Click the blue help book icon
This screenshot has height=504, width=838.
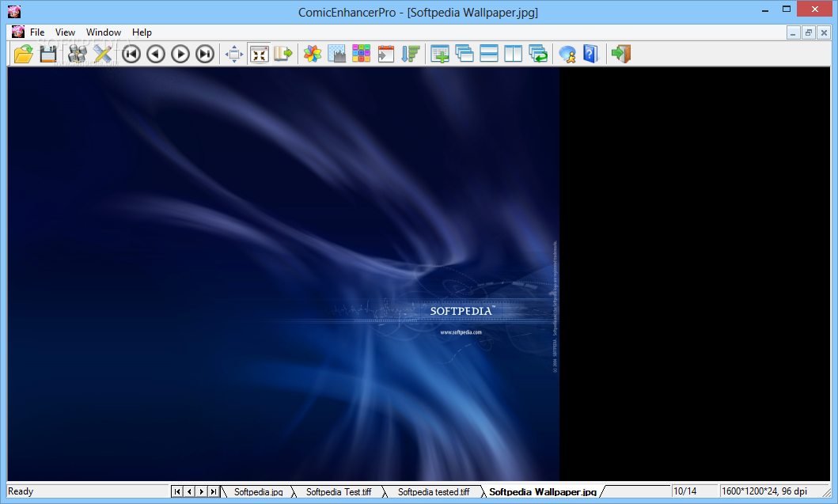590,54
